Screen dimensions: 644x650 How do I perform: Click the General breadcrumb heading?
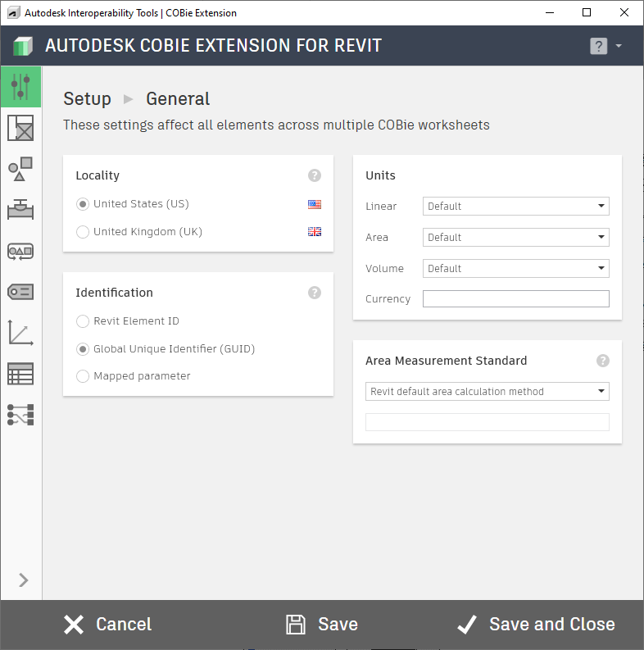coord(178,98)
